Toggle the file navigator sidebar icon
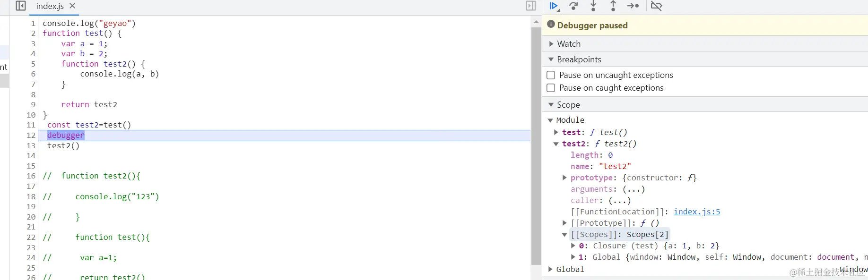868x280 pixels. tap(21, 6)
